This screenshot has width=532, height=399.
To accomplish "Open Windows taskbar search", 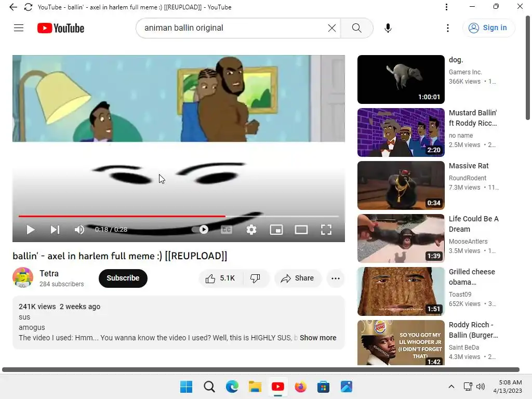I will [x=209, y=387].
